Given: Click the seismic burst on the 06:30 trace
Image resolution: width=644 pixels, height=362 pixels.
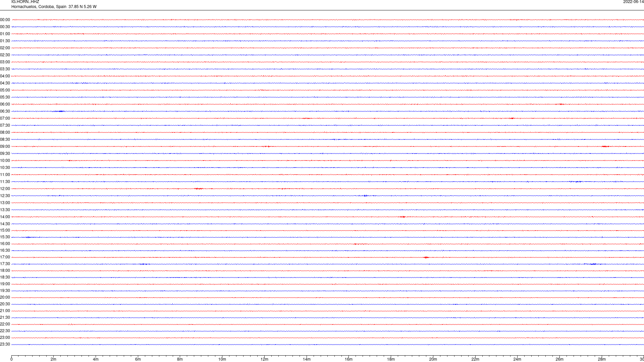Looking at the screenshot, I should (x=60, y=111).
